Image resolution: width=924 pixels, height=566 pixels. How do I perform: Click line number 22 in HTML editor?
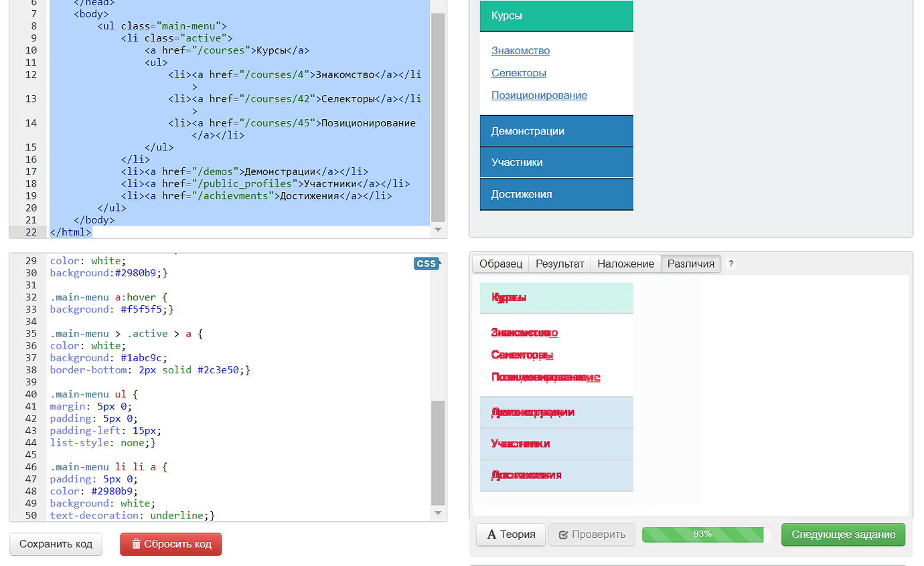point(30,231)
